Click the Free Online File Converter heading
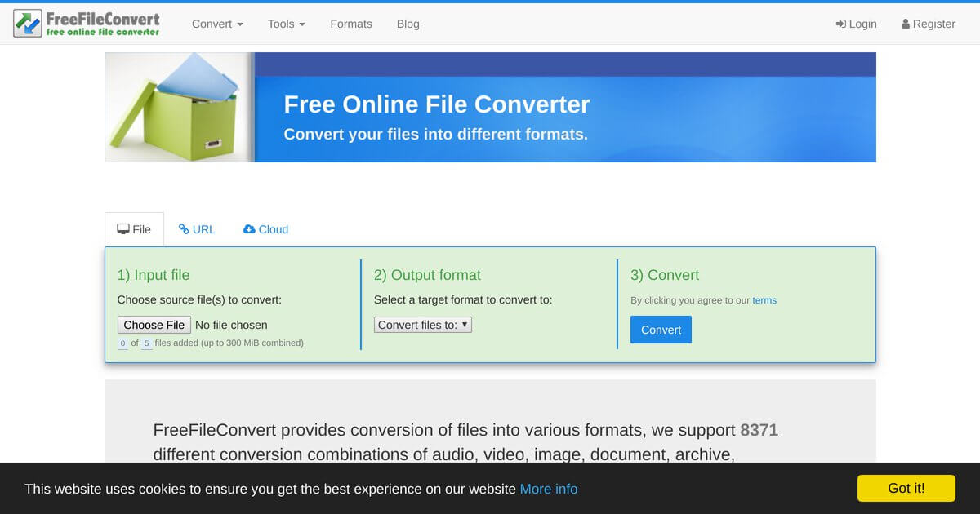This screenshot has height=514, width=980. pyautogui.click(x=437, y=104)
